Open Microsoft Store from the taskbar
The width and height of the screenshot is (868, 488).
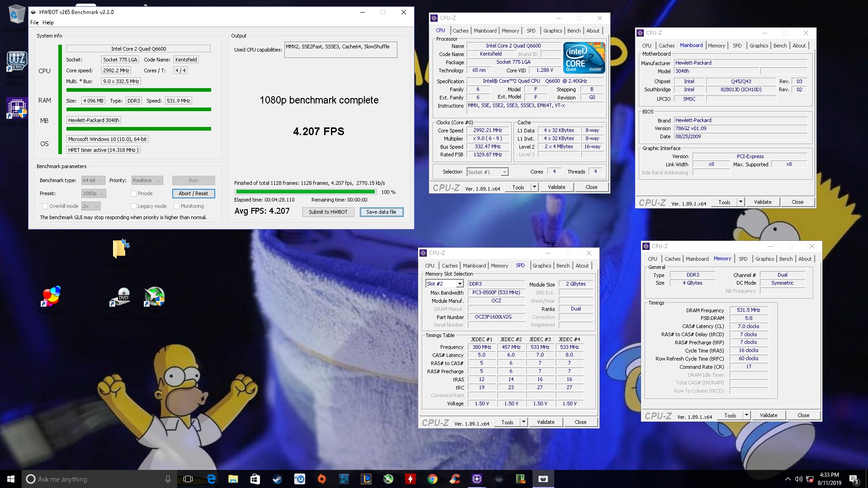point(255,479)
